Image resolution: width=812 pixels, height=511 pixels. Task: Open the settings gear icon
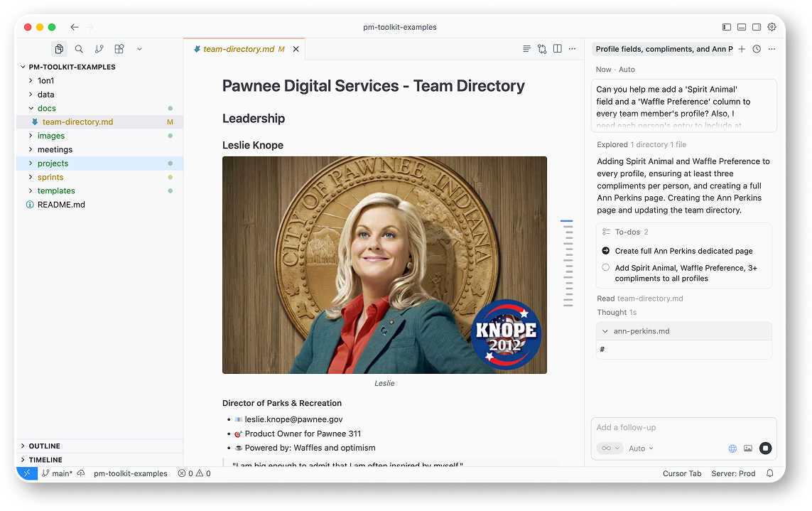772,27
